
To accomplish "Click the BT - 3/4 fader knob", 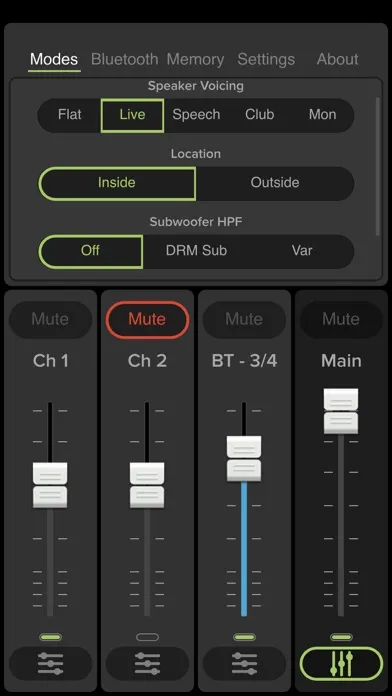I will 244,459.
